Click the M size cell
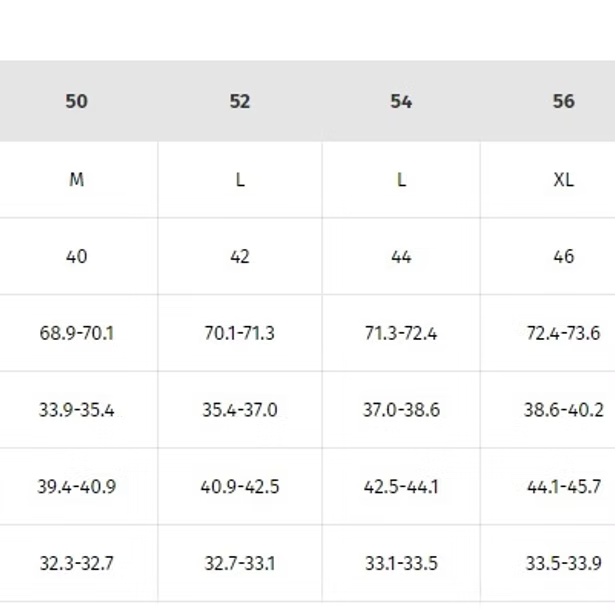Screen dimensions: 615x614 (x=76, y=180)
